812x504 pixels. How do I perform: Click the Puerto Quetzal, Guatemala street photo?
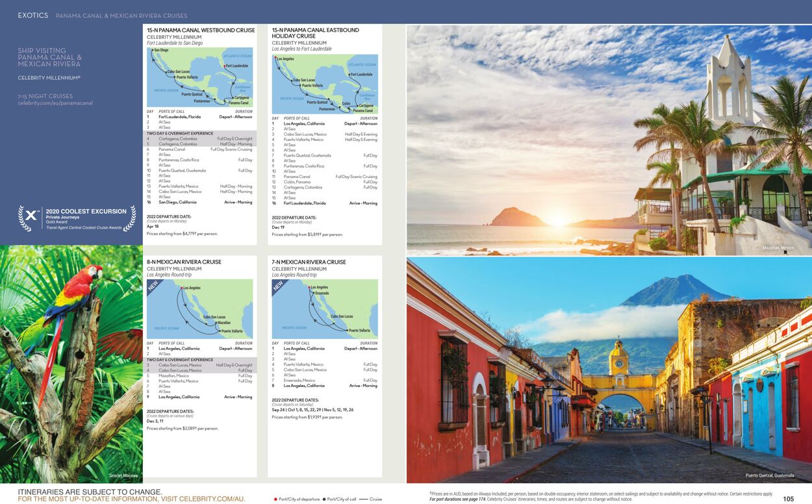[x=609, y=370]
